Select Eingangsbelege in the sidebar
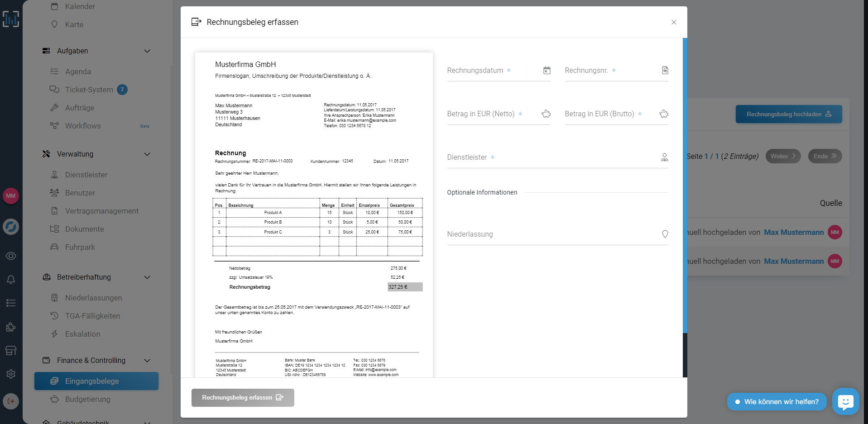Screen dimensions: 868x424 pyautogui.click(x=96, y=381)
